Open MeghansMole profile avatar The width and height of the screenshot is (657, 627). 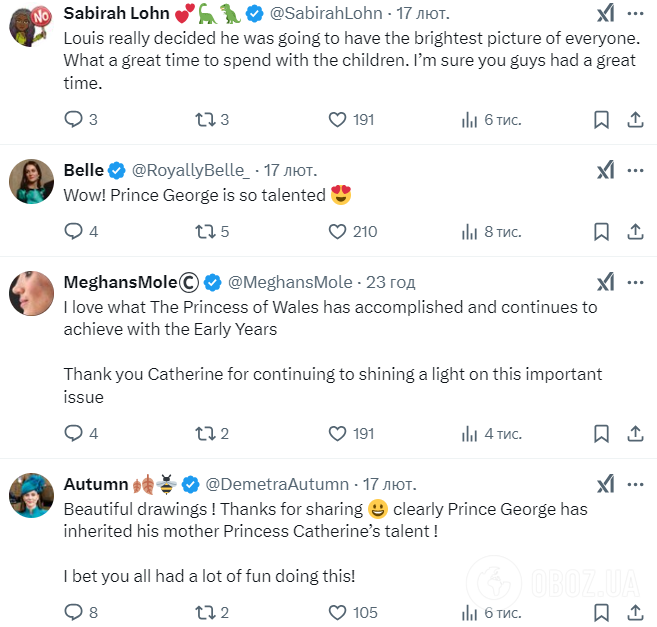pyautogui.click(x=31, y=291)
